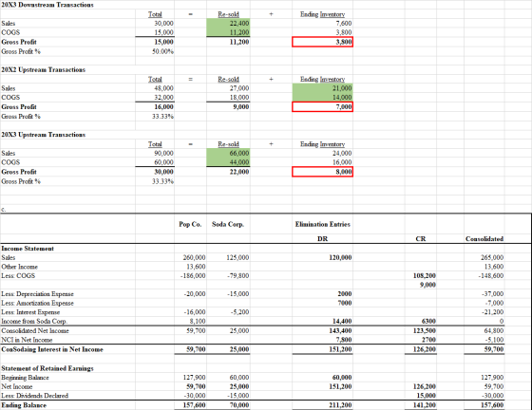532x410 pixels.
Task: Click the 'Soda Corp.' column header
Action: (x=228, y=224)
